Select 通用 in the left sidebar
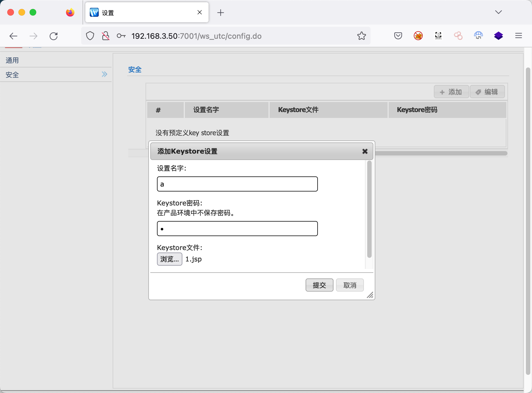 [12, 60]
